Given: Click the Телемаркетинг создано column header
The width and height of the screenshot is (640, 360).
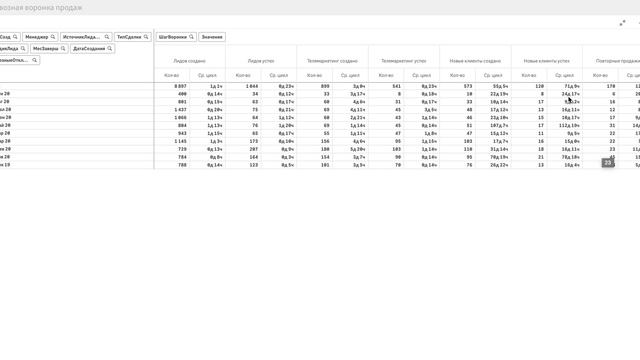Looking at the screenshot, I should pyautogui.click(x=332, y=61).
